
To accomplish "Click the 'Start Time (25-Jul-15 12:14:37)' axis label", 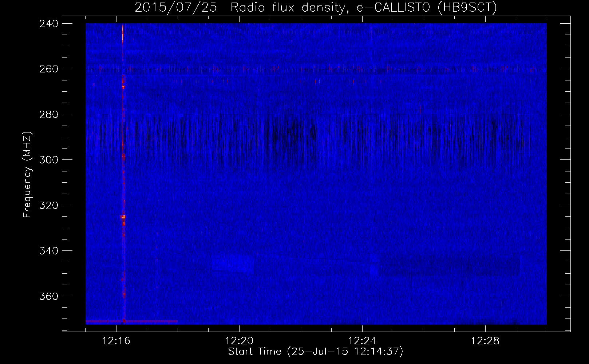I will coord(316,351).
